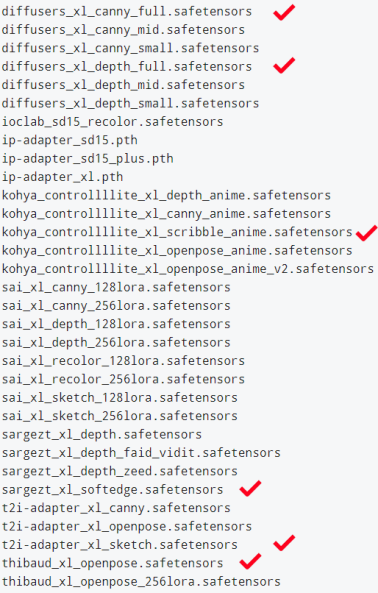This screenshot has height=593, width=378.
Task: Click red checkmark beside diffusers_xl_canny_full.safetensors
Action: tap(284, 12)
